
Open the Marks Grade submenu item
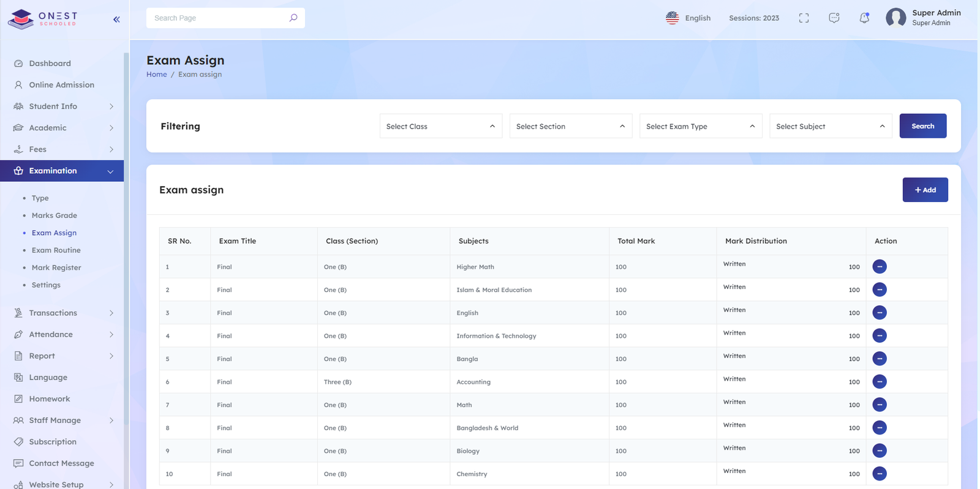pyautogui.click(x=55, y=215)
